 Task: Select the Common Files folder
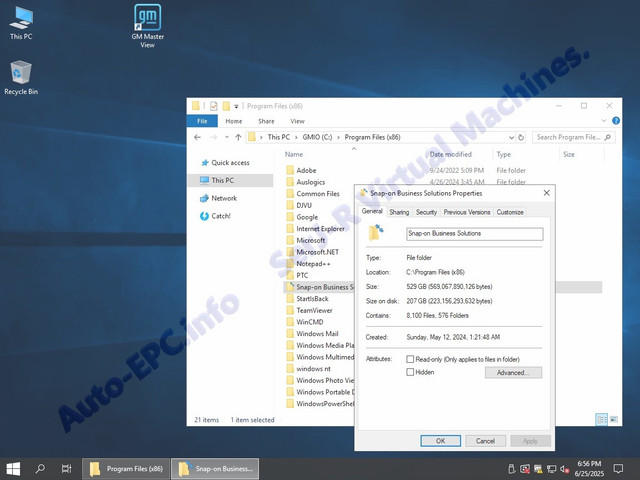pyautogui.click(x=318, y=193)
